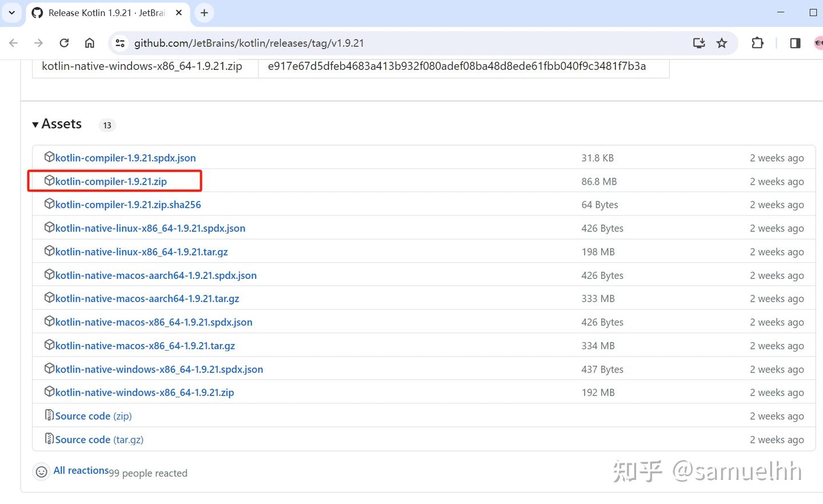Screen dimensions: 823x504
Task: View site information for github.com
Action: pos(119,43)
